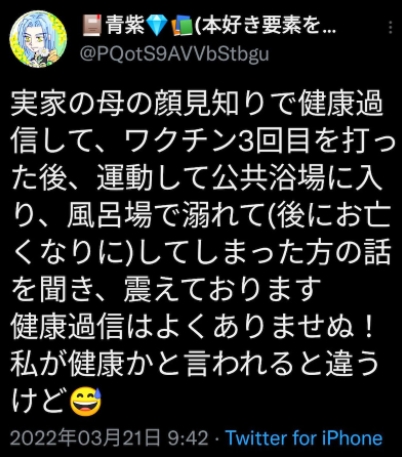Open the @PQotS9AVVbStbgu handle
Image resolution: width=402 pixels, height=457 pixels.
click(174, 54)
